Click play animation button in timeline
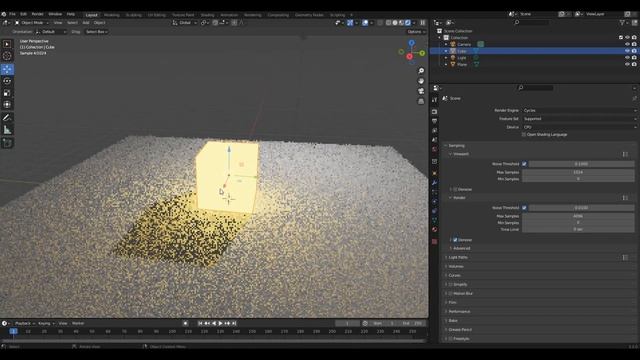Viewport: 640px width, 360px height. (x=220, y=323)
